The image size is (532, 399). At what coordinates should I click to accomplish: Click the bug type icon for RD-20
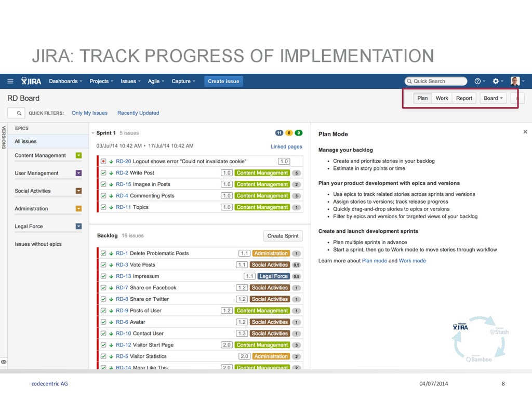[x=103, y=162]
